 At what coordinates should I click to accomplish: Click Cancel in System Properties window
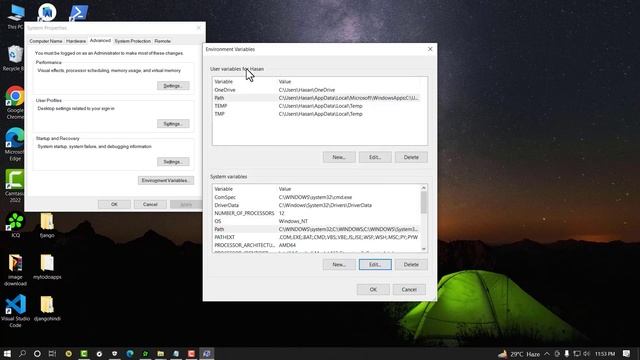coord(150,204)
